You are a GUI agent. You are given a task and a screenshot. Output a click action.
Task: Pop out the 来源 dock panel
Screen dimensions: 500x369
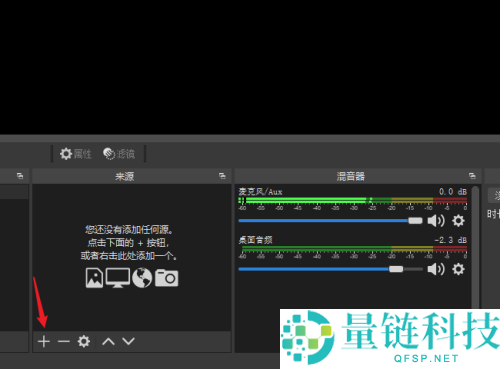[222, 176]
